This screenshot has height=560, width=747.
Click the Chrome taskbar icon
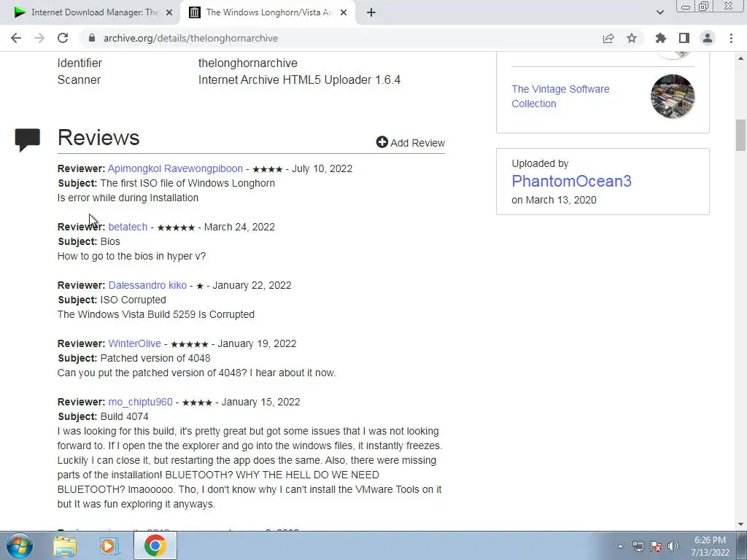[155, 545]
